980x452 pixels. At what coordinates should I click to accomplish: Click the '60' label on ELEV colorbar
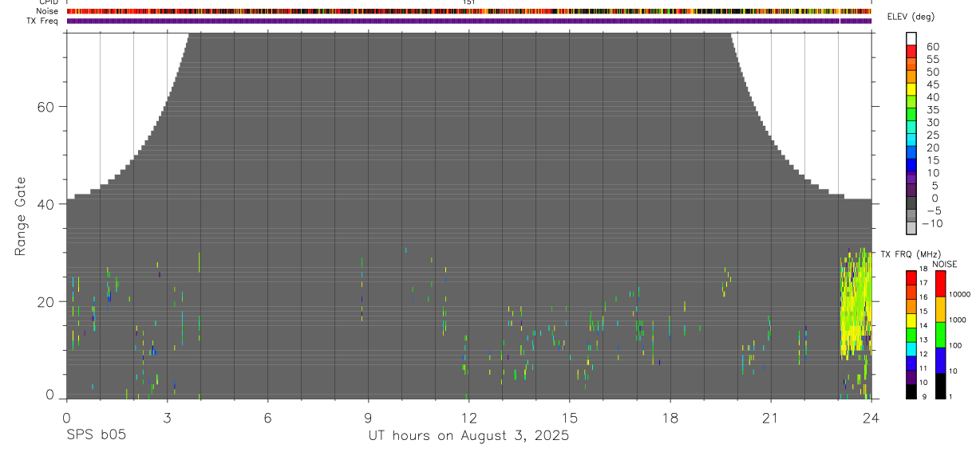pos(931,47)
